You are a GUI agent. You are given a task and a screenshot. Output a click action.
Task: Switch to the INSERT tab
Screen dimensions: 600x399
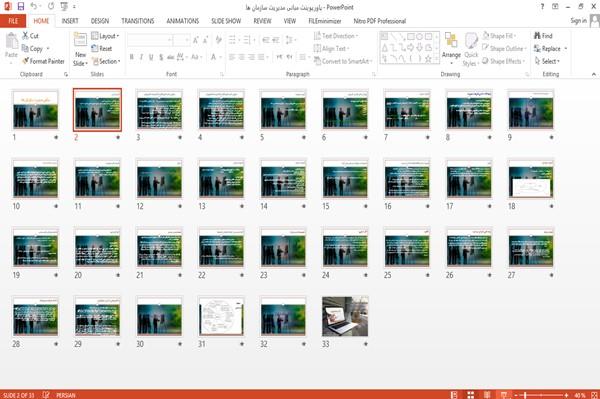pyautogui.click(x=70, y=21)
